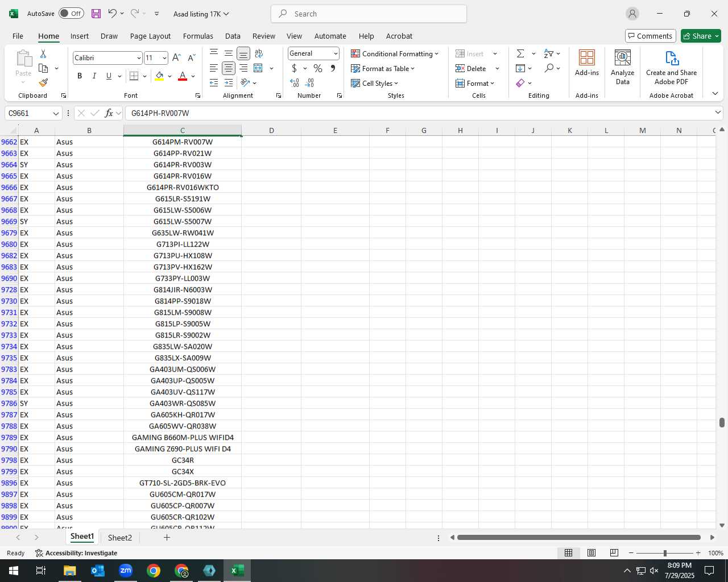The image size is (728, 582).
Task: Increase font size with larger A icon
Action: point(176,57)
